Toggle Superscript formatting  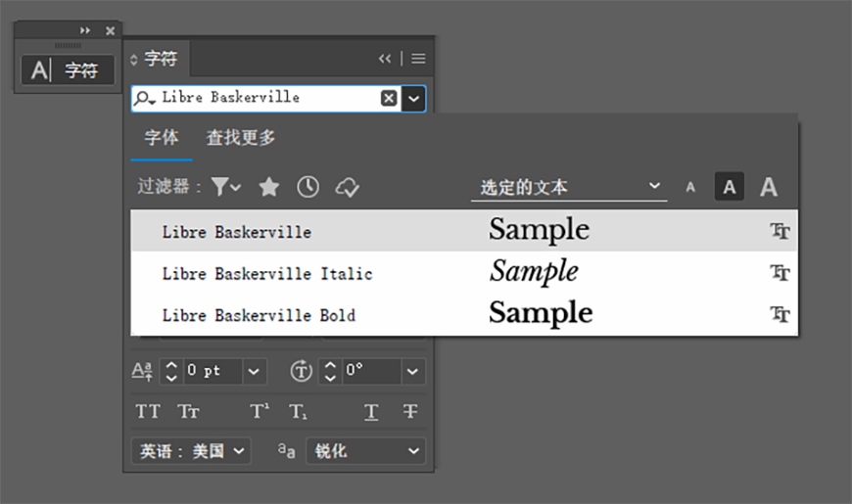click(260, 412)
